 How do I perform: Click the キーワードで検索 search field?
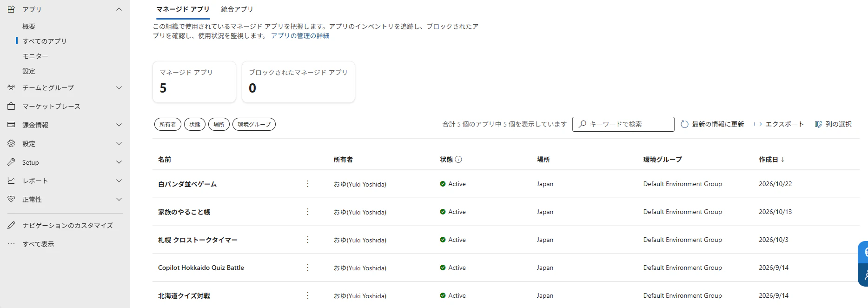[x=623, y=124]
